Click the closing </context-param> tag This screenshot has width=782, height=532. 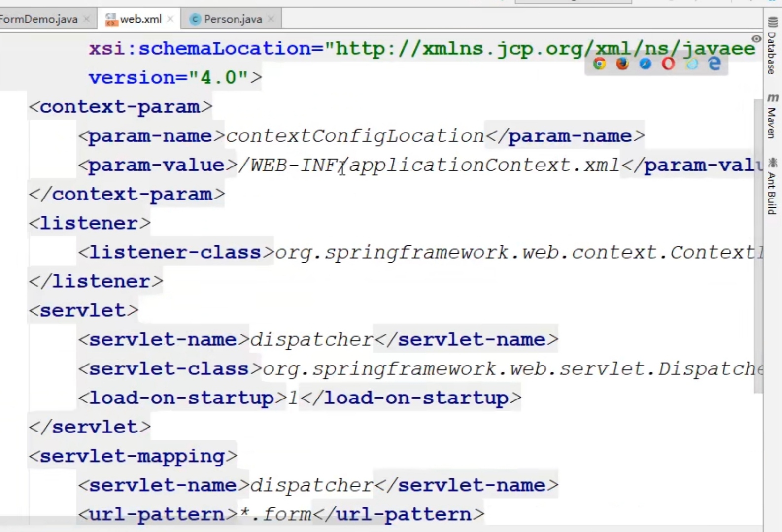coord(127,194)
